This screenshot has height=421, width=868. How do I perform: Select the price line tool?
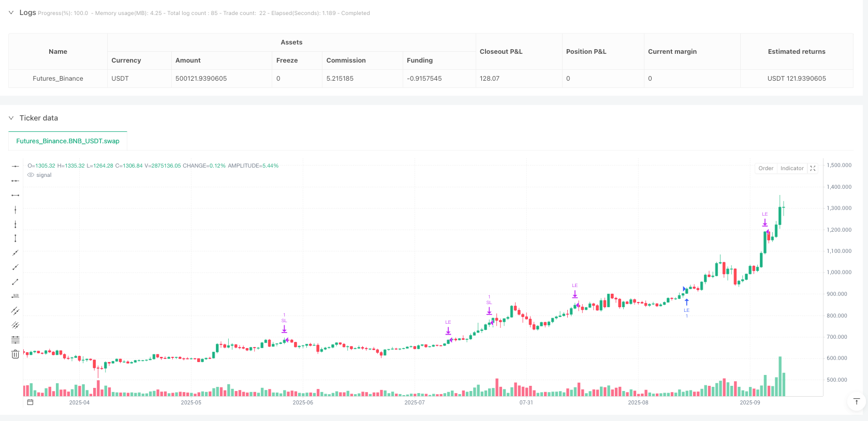(16, 296)
